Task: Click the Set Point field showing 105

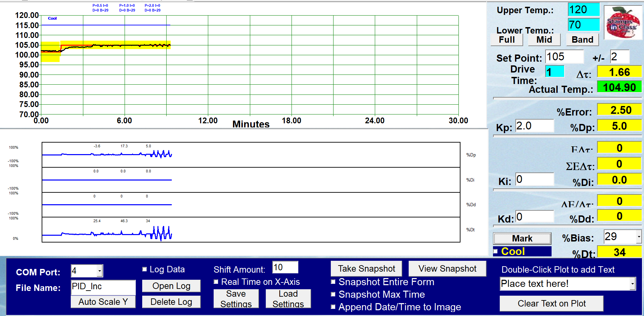Action: (564, 57)
